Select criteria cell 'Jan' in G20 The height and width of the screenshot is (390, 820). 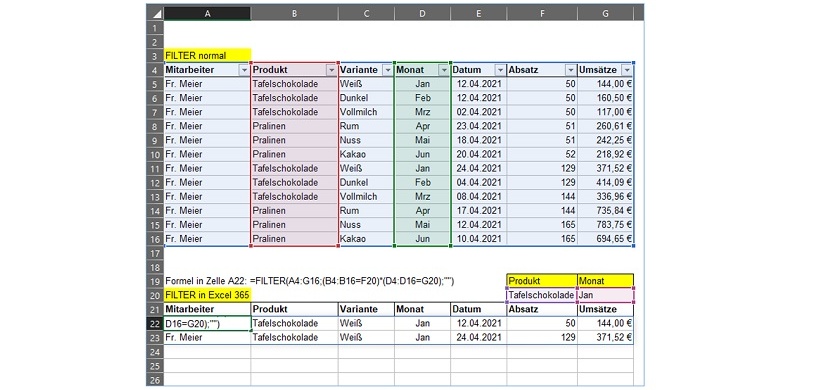(x=606, y=295)
